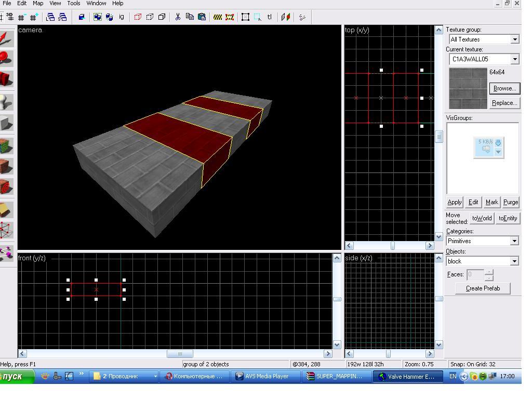Screen dimensions: 532x399
Task: Select the Camera tool in left toolbar
Action: coord(6,78)
